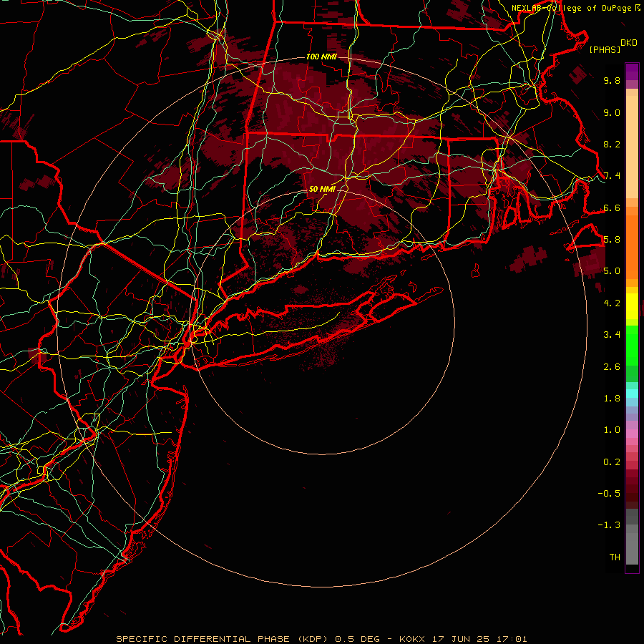Click the 0.2 color scale value
Image resolution: width=644 pixels, height=644 pixels.
(x=612, y=462)
